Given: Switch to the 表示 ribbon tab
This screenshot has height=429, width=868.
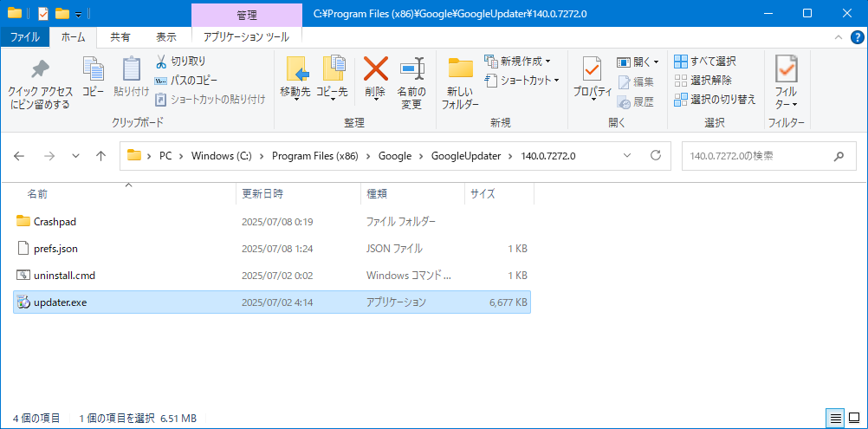Looking at the screenshot, I should point(166,37).
